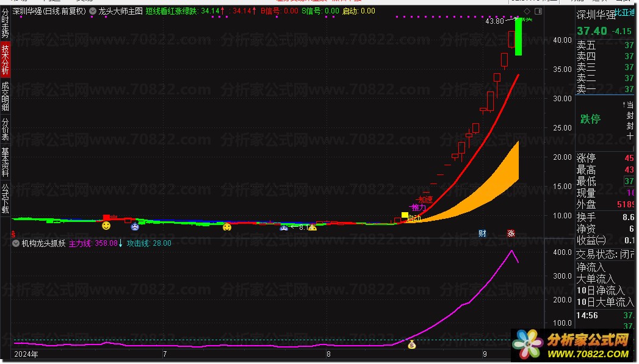Click the stock title 深圳华强(日线.前复权)
Image resolution: width=639 pixels, height=364 pixels.
point(49,11)
